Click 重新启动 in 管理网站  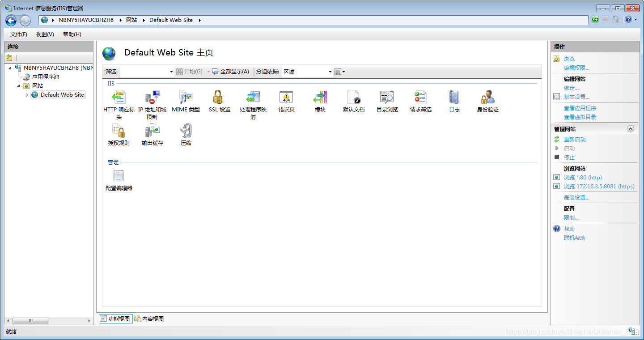(575, 140)
